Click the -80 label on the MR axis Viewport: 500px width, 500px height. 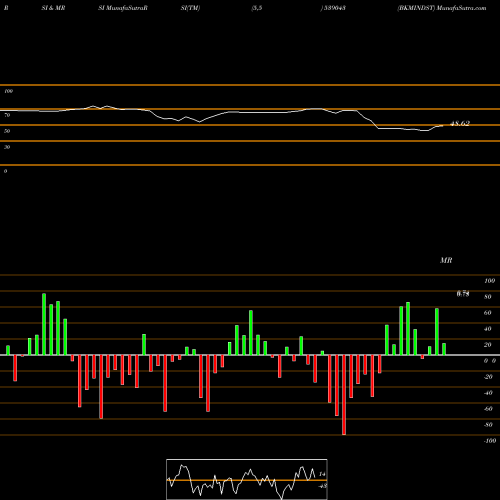click(x=488, y=425)
